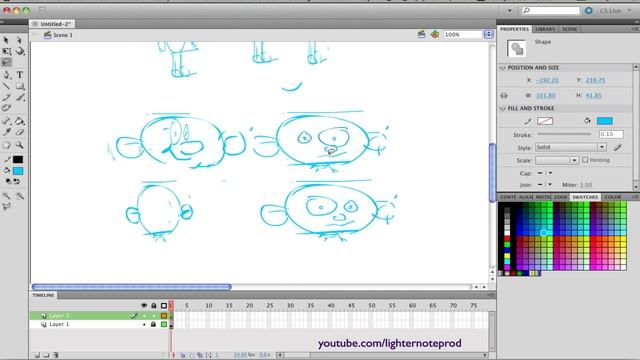Click the black-and-white default colors icon
The image size is (640, 360).
tap(8, 181)
